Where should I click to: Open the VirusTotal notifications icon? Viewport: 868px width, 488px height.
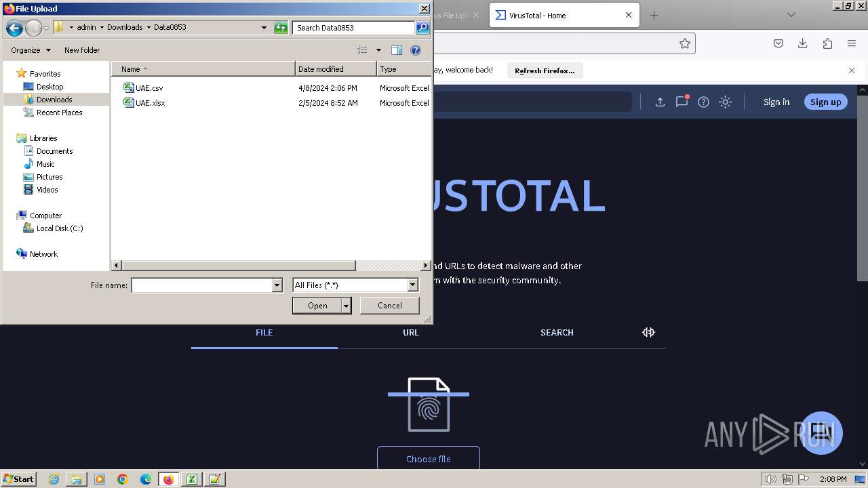click(682, 102)
